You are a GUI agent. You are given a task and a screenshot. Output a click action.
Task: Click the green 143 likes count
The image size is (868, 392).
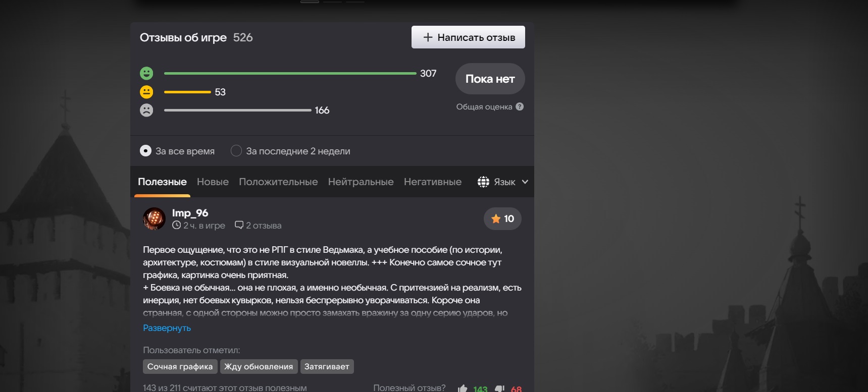click(480, 389)
